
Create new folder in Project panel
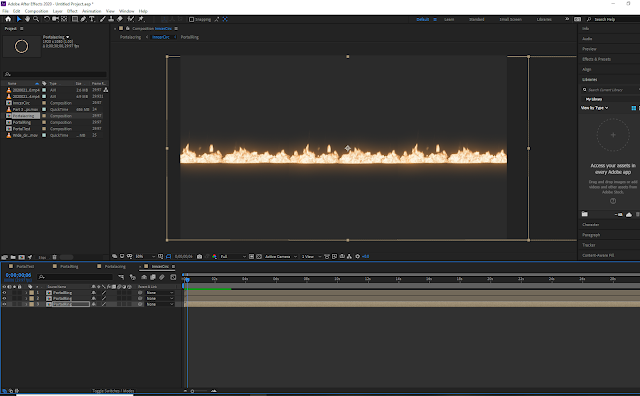click(13, 257)
